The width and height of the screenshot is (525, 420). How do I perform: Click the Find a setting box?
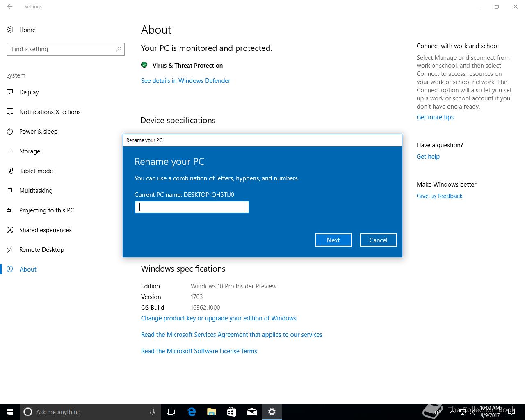66,49
